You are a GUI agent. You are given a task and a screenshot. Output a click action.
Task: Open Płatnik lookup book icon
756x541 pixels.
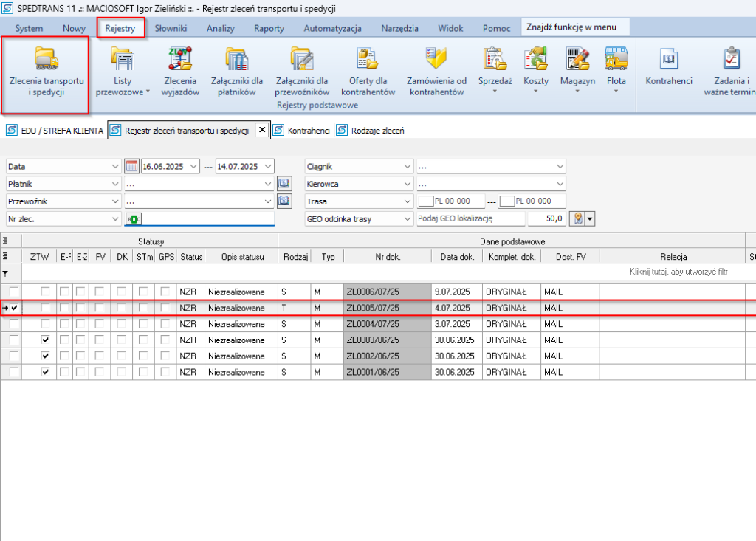click(x=284, y=183)
